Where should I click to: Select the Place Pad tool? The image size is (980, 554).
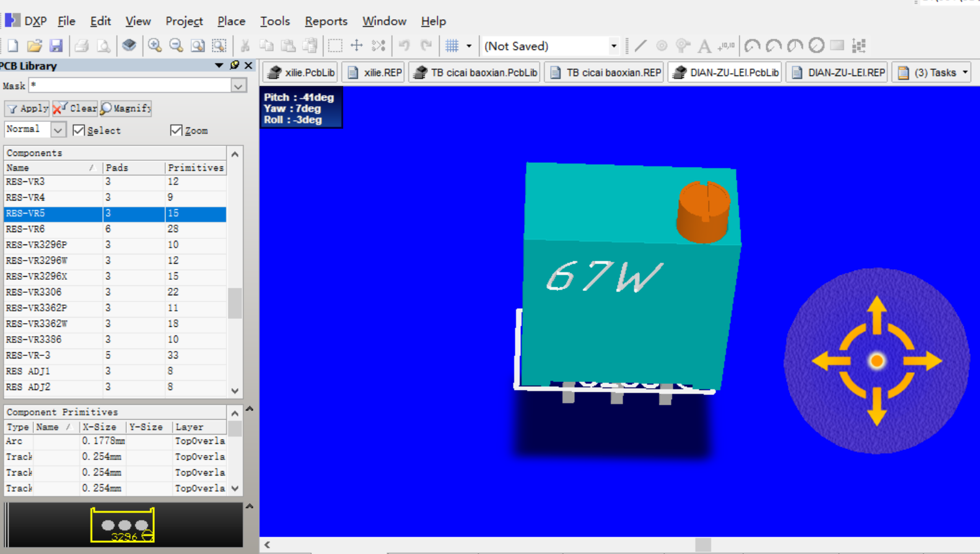tap(662, 46)
